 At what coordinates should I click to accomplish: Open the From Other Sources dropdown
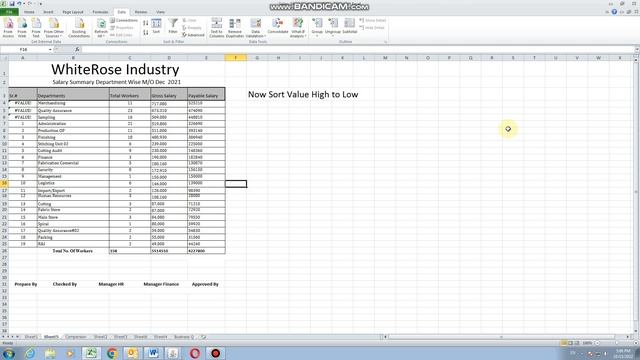53,28
